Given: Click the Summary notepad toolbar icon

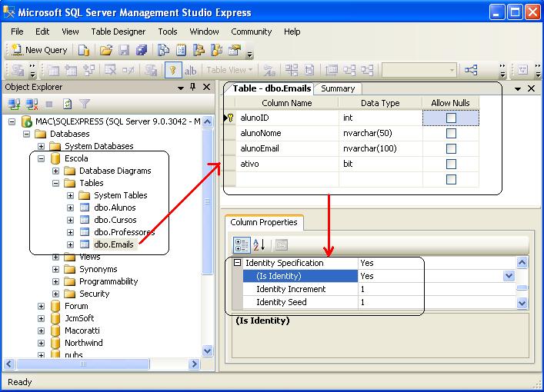Looking at the screenshot, I should click(x=181, y=50).
